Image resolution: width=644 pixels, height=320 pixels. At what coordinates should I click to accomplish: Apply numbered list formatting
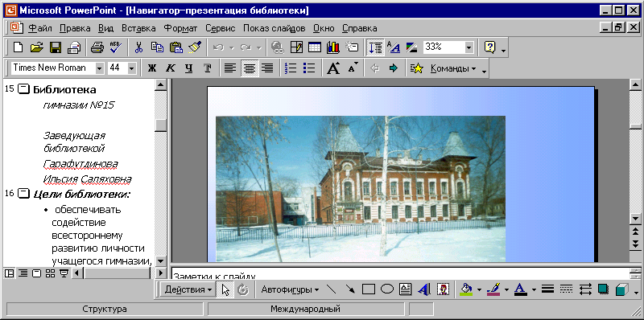[291, 68]
